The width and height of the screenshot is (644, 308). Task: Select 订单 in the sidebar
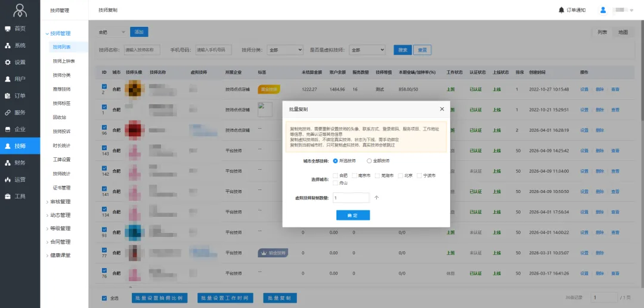tap(20, 95)
